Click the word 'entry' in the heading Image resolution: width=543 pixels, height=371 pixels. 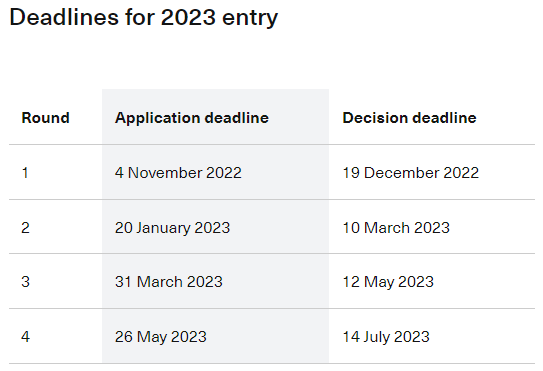pos(250,18)
